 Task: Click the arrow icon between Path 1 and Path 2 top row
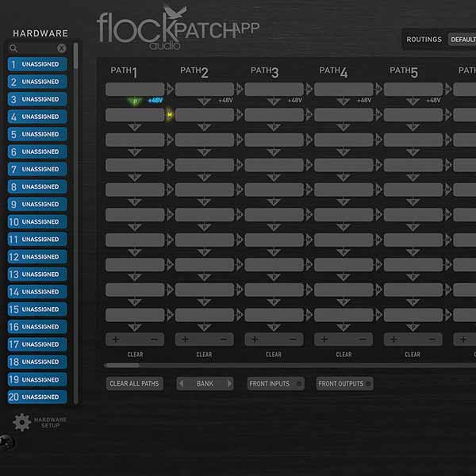click(x=170, y=89)
